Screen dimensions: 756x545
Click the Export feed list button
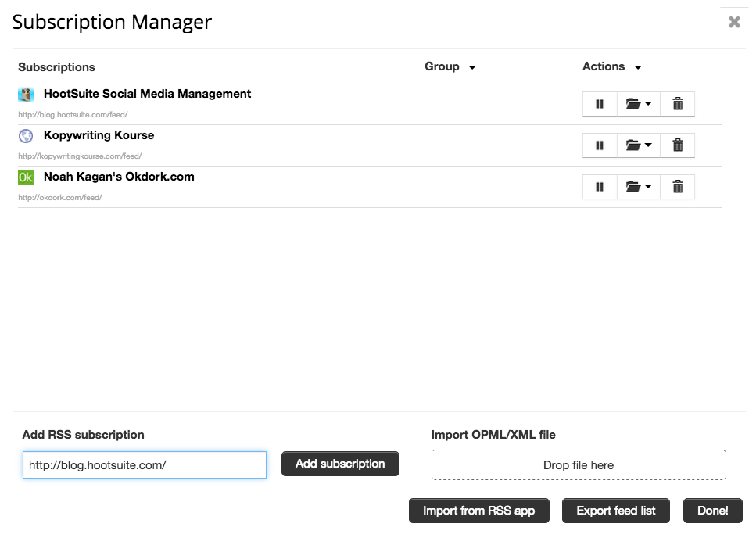click(616, 511)
